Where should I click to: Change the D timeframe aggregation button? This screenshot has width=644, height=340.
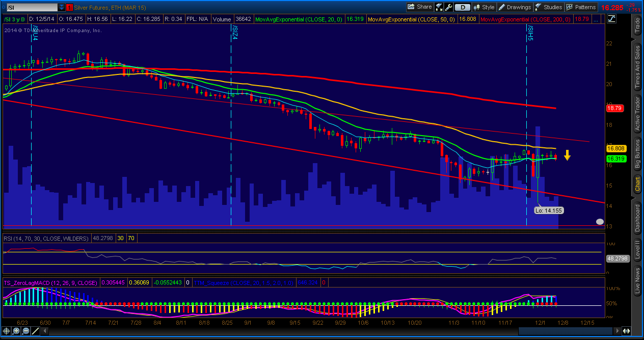(463, 7)
